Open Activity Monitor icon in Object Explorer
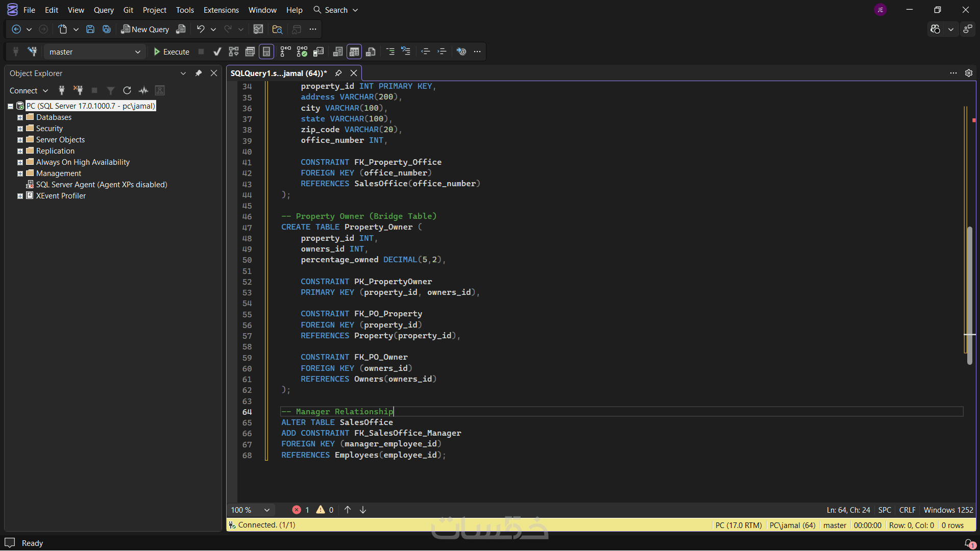The width and height of the screenshot is (980, 551). pyautogui.click(x=143, y=90)
